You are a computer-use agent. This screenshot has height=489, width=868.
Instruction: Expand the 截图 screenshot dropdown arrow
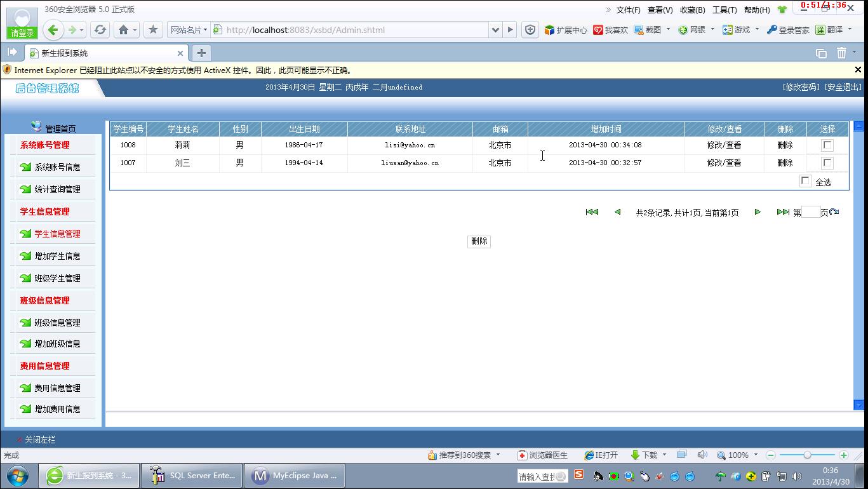668,29
